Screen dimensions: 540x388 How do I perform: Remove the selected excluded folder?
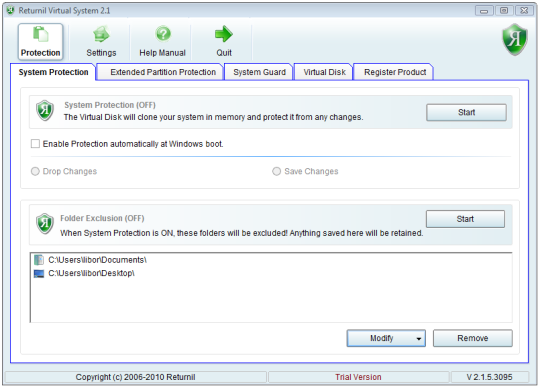pos(472,338)
